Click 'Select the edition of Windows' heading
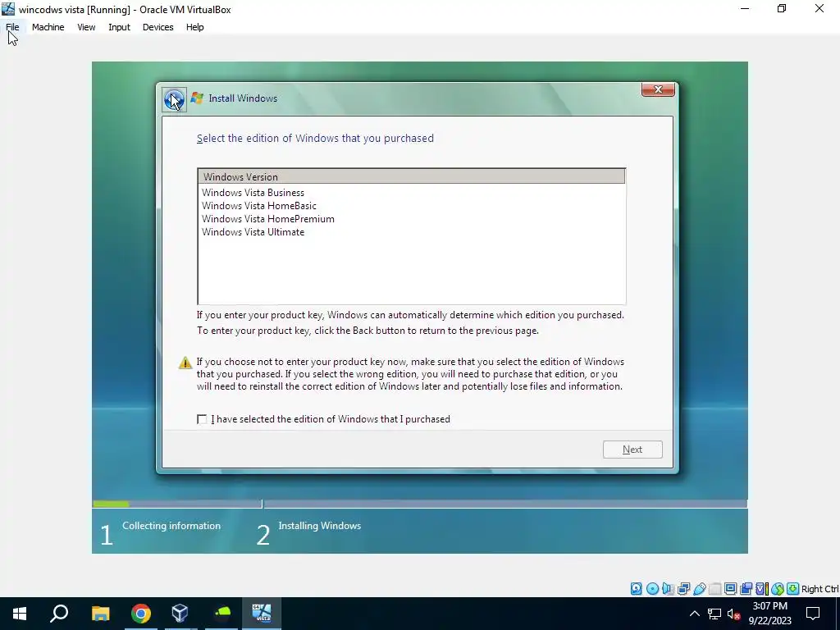The width and height of the screenshot is (840, 630). click(x=315, y=138)
